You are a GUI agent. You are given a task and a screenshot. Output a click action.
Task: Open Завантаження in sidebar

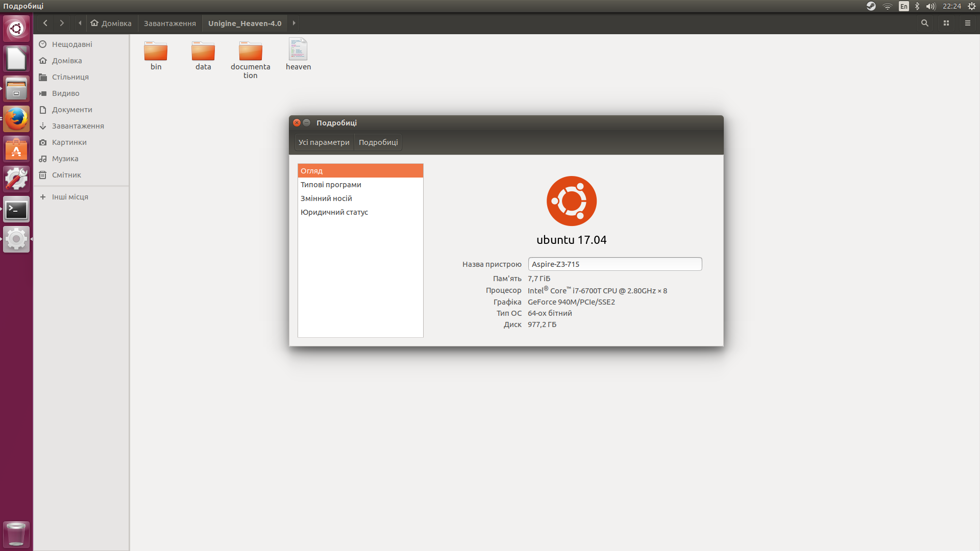[81, 126]
